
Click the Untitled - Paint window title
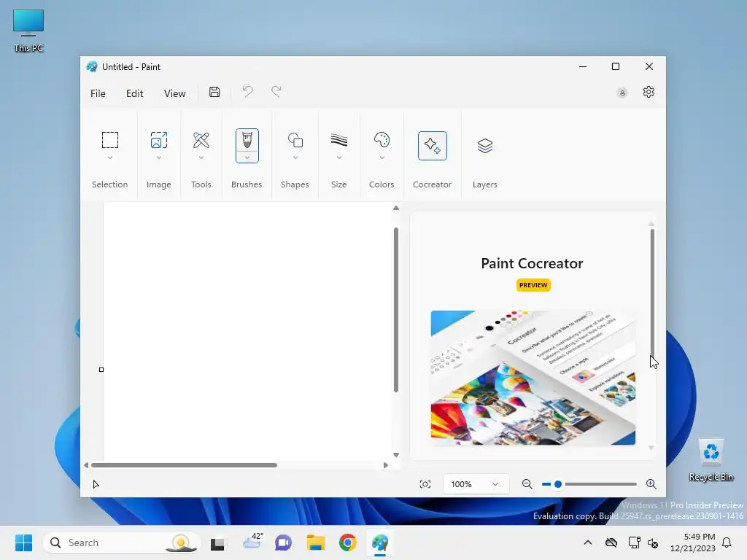tap(131, 66)
